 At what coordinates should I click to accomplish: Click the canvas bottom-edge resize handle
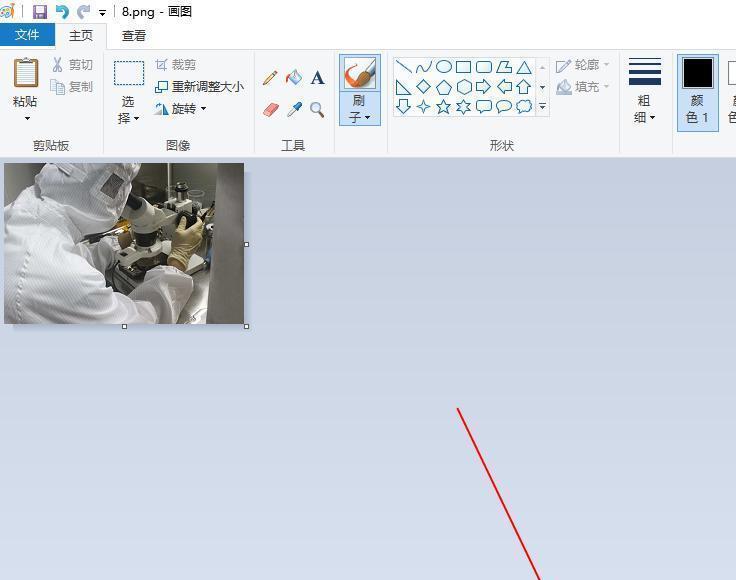click(124, 326)
